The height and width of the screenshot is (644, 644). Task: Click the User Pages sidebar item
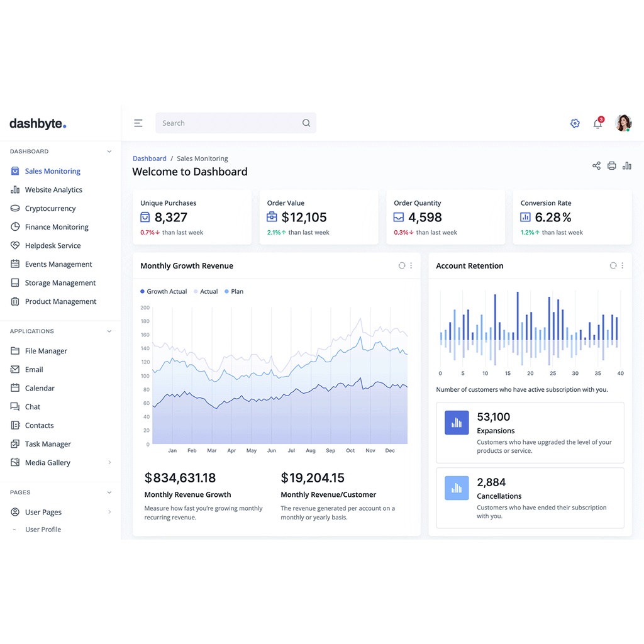point(61,512)
